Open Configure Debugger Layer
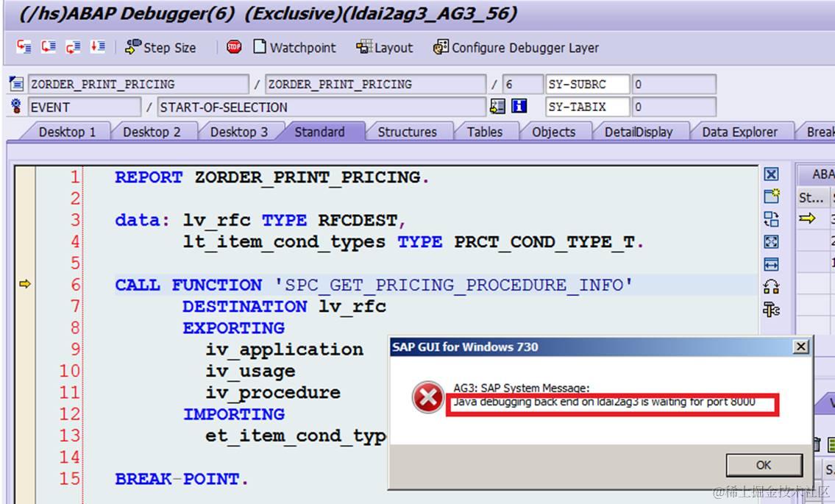835x504 pixels. pyautogui.click(x=516, y=47)
